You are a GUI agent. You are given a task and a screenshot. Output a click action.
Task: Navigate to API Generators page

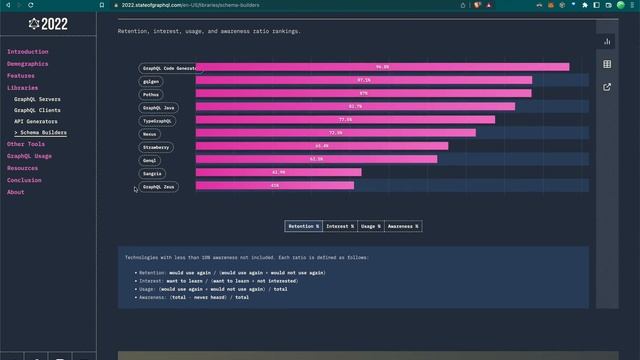click(x=36, y=121)
